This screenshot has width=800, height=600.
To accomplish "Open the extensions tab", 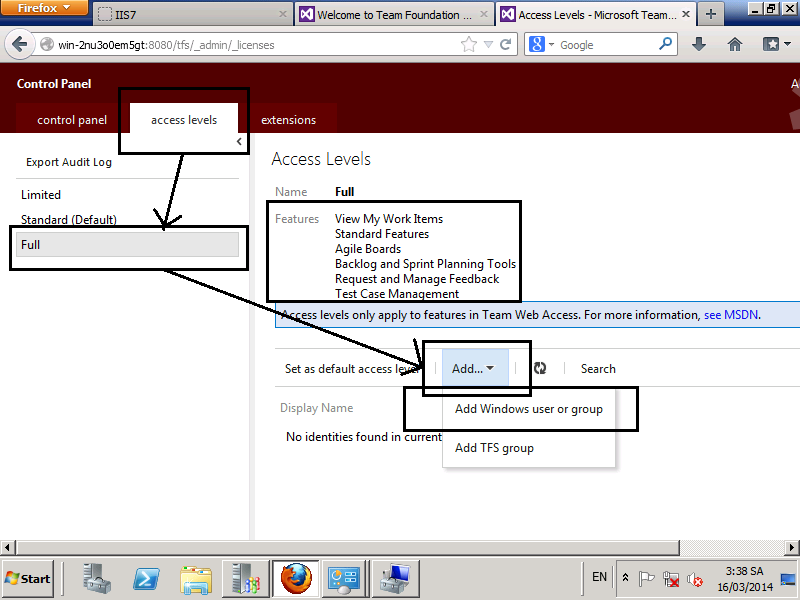I will coord(288,120).
